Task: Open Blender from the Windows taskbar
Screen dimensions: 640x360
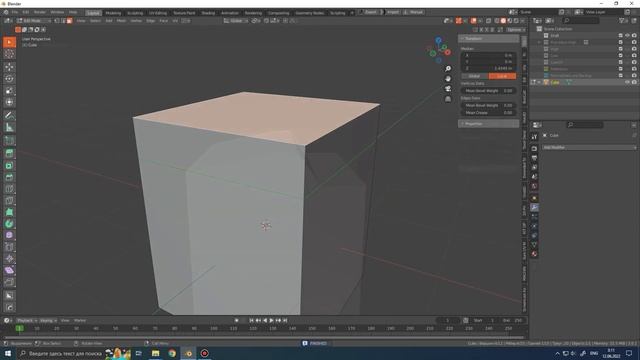Action: click(x=189, y=353)
